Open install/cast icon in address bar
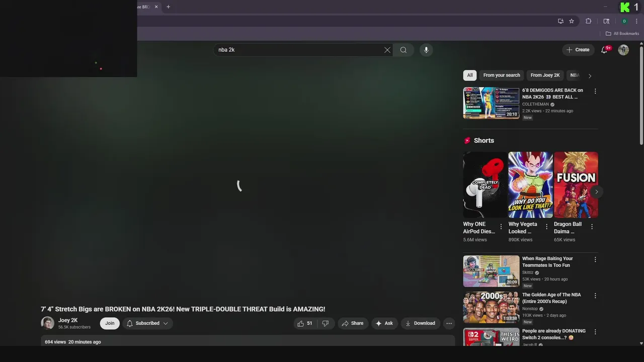644x362 pixels. pos(560,21)
